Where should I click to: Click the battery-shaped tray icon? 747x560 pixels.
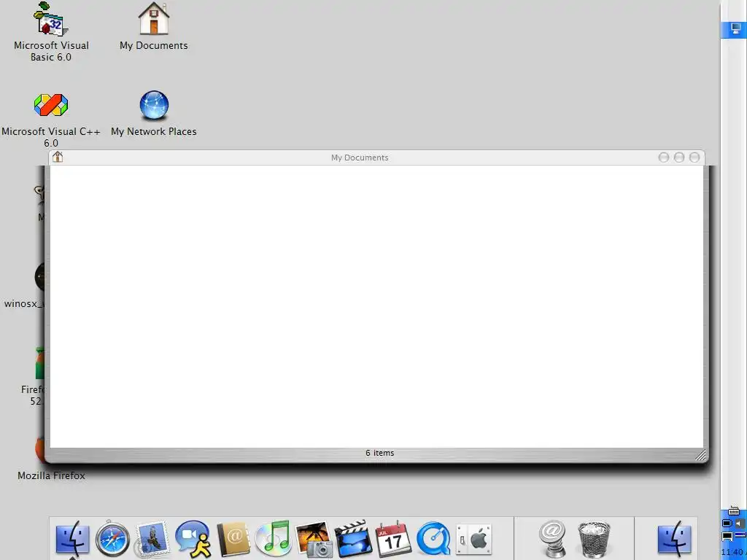[x=727, y=524]
